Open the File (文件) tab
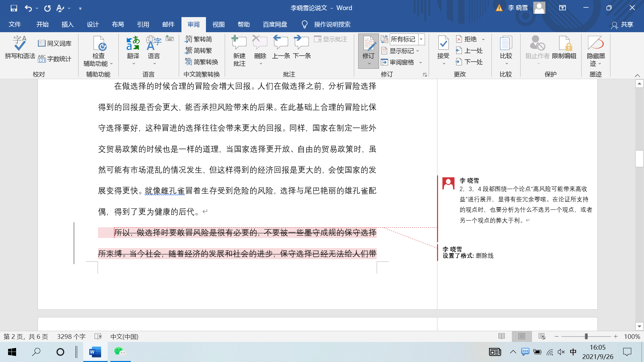Viewport: 644px width, 362px height. 15,24
